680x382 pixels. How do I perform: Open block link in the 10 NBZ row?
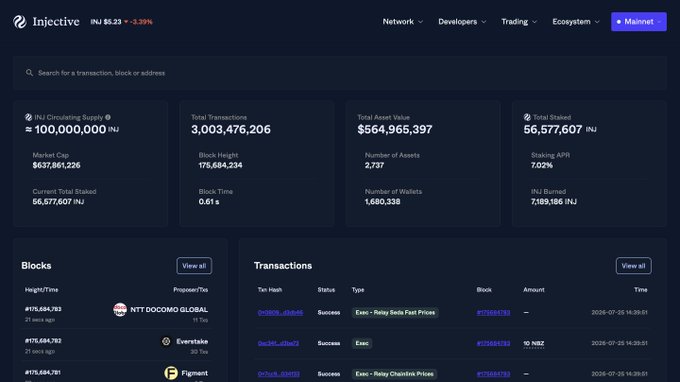[x=493, y=343]
